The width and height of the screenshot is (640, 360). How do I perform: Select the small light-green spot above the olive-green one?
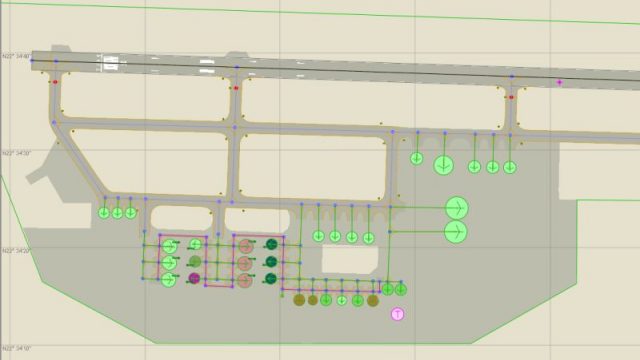coord(196,244)
